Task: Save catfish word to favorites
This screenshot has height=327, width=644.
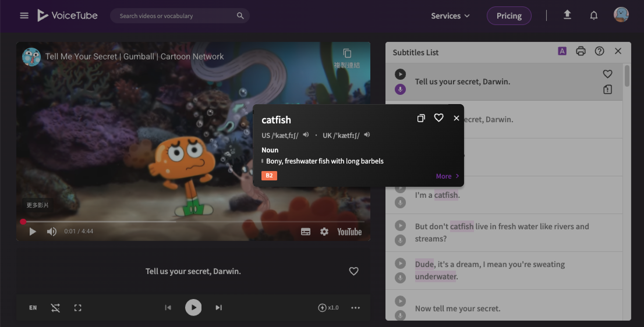Action: 438,118
